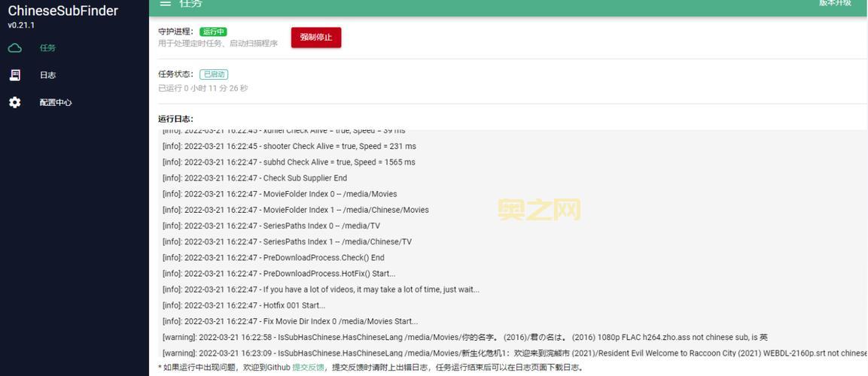Select the cloud icon for 任务
Screen dimensions: 868x376
click(15, 48)
